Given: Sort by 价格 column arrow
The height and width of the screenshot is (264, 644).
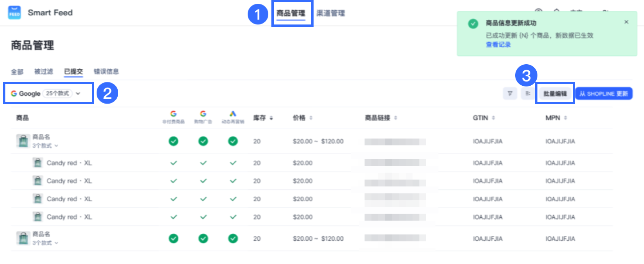Looking at the screenshot, I should 311,118.
